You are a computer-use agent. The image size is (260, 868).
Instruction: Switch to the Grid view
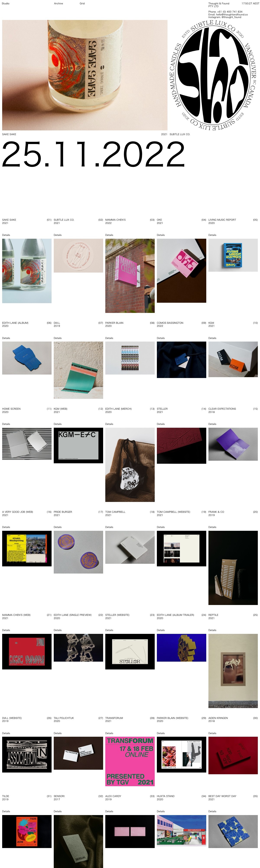(82, 3)
